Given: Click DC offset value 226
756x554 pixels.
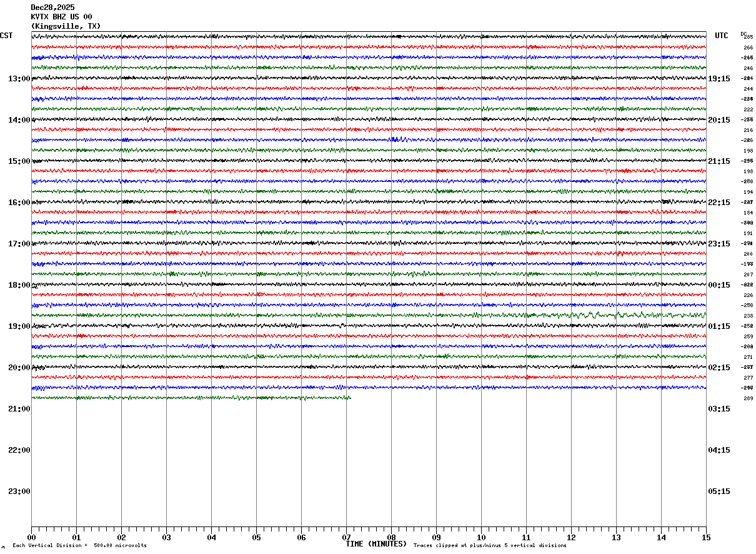Looking at the screenshot, I should point(748,295).
